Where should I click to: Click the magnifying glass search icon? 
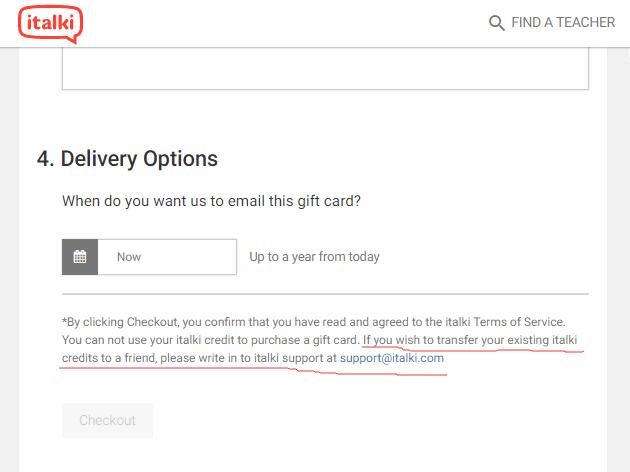tap(496, 23)
